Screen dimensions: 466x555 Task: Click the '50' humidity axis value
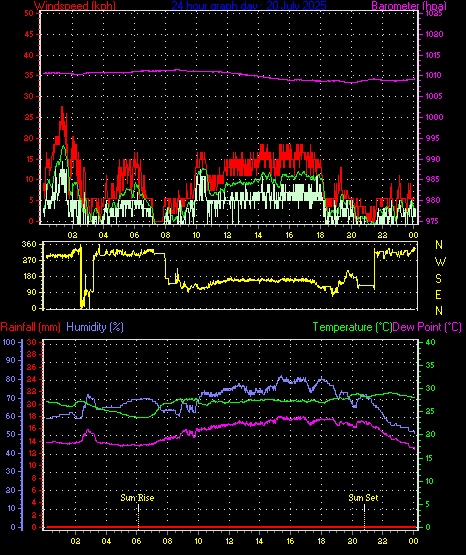(11, 434)
